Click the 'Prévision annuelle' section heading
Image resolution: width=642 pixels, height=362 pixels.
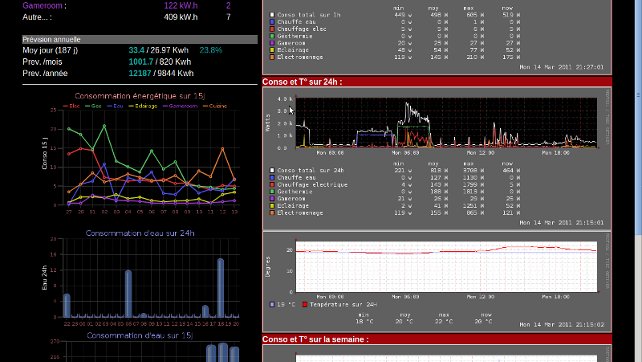(x=140, y=39)
